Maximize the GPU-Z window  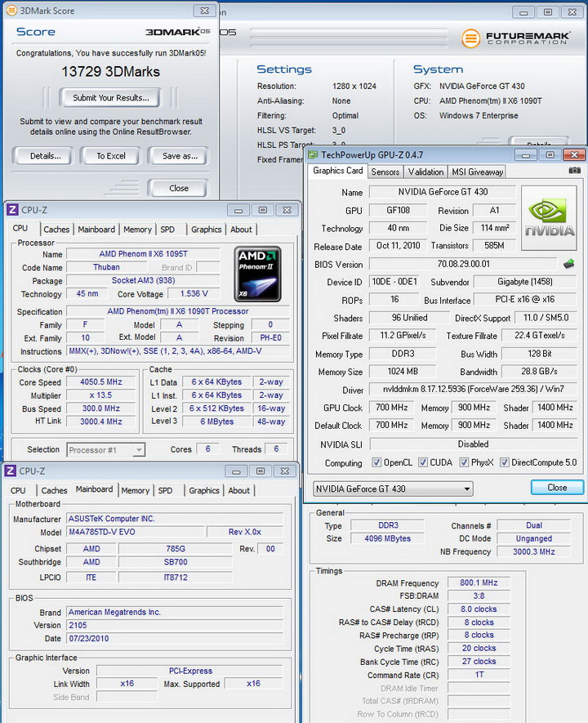pyautogui.click(x=550, y=155)
